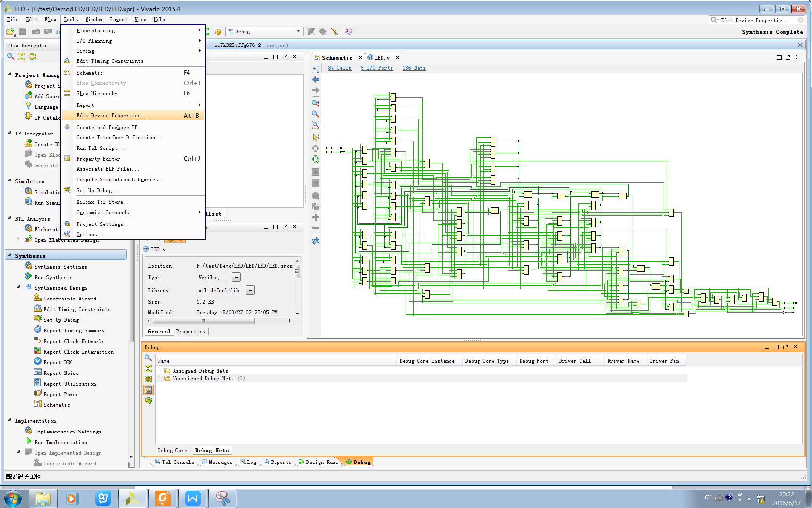The image size is (812, 508).
Task: Select Report Utilization in Flow Navigator
Action: pyautogui.click(x=70, y=384)
